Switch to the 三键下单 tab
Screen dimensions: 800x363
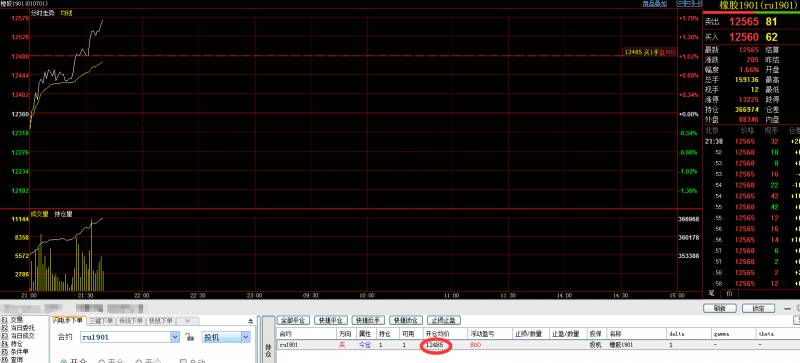point(101,321)
